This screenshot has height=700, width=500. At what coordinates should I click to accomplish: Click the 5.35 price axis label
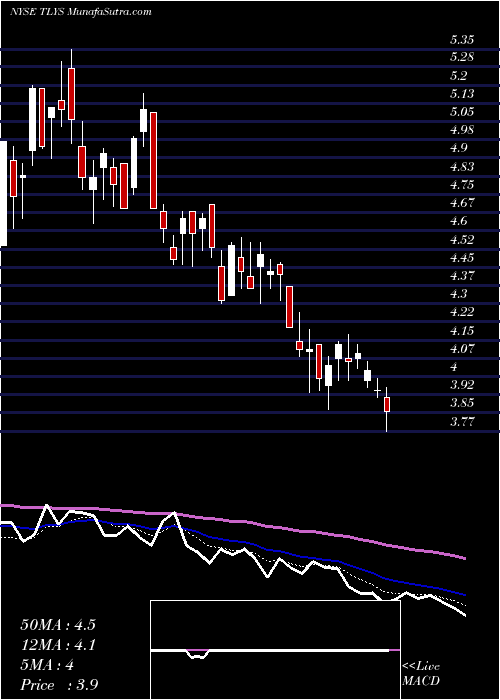point(462,40)
